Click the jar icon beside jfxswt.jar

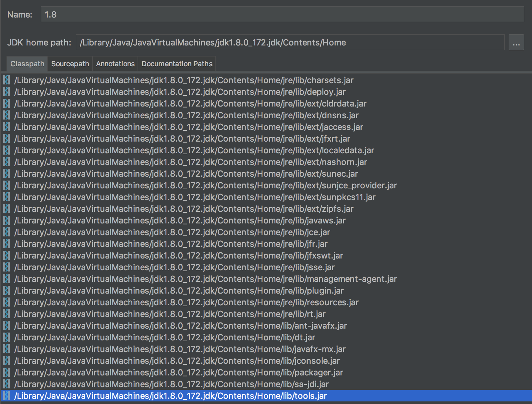[6, 255]
